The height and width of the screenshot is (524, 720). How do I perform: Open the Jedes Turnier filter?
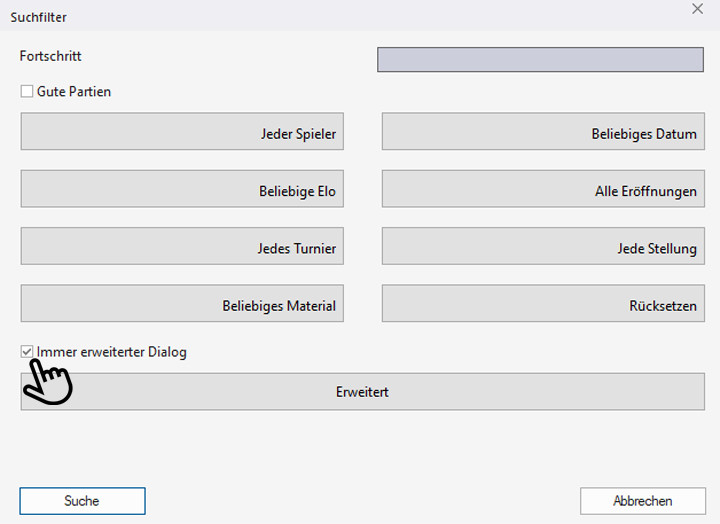pyautogui.click(x=182, y=248)
